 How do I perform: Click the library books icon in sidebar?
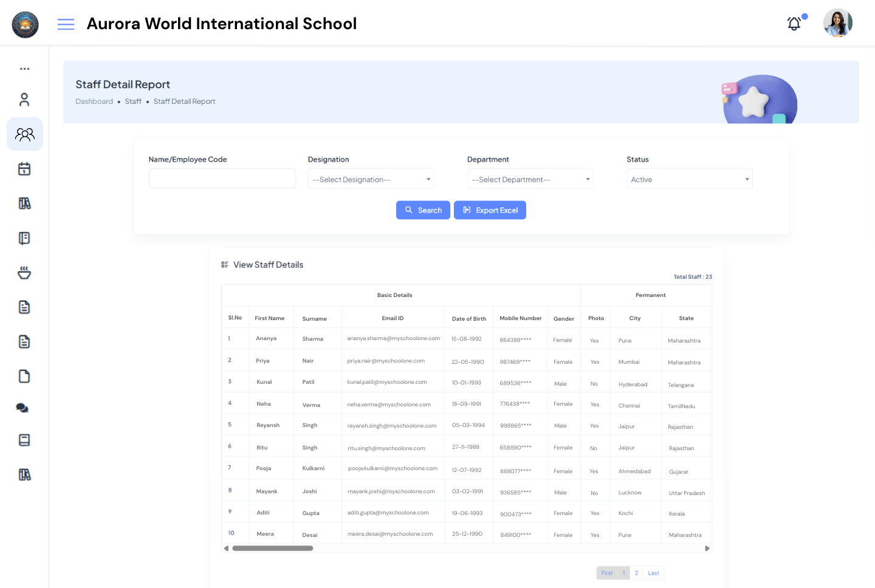click(24, 203)
